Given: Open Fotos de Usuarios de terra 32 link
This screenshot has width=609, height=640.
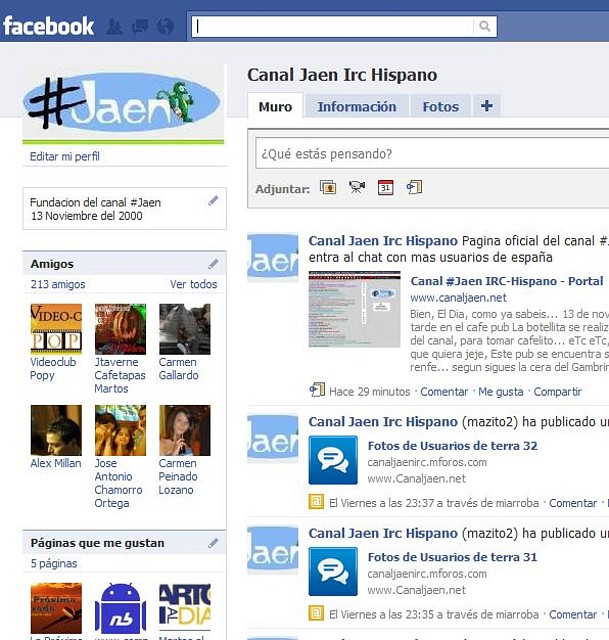Looking at the screenshot, I should pos(453,446).
